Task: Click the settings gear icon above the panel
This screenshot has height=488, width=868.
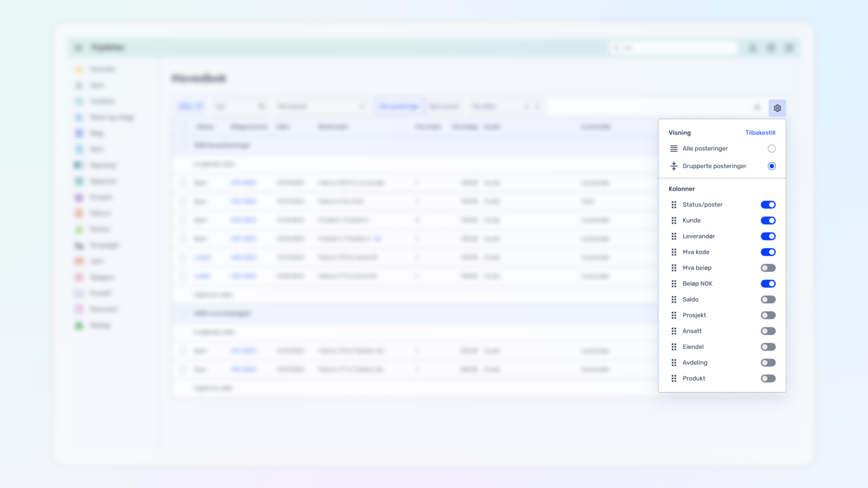Action: click(x=777, y=108)
